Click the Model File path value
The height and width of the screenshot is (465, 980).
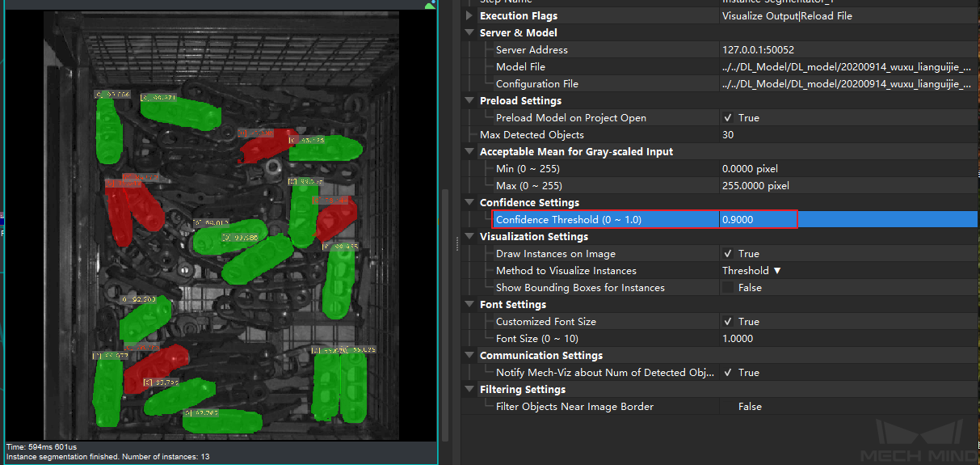click(x=847, y=67)
